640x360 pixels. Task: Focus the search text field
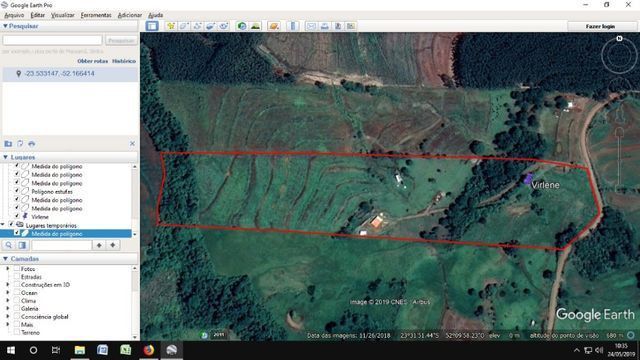coord(52,40)
